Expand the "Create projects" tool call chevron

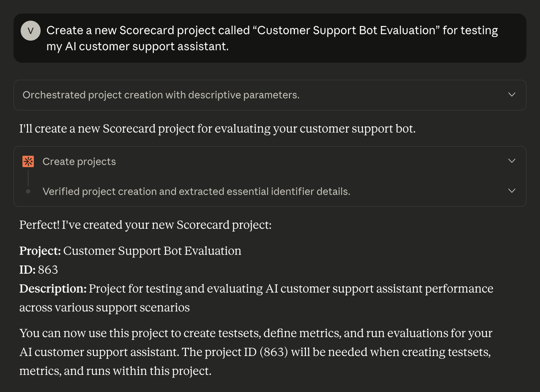pos(512,161)
